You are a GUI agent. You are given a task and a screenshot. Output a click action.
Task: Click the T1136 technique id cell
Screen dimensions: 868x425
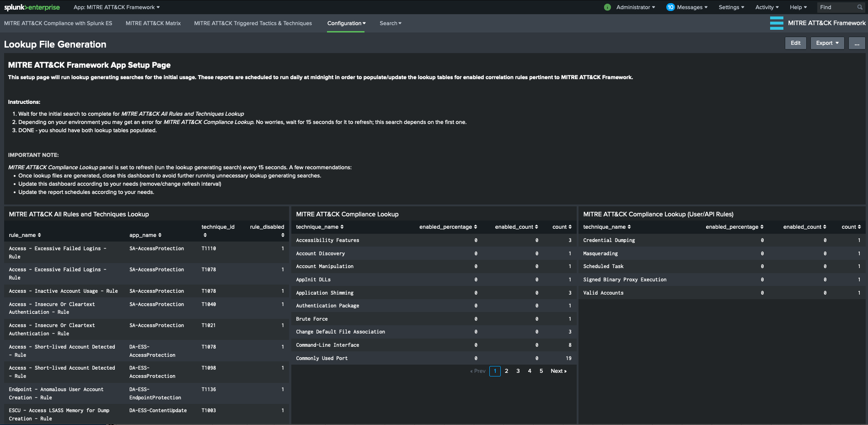209,389
